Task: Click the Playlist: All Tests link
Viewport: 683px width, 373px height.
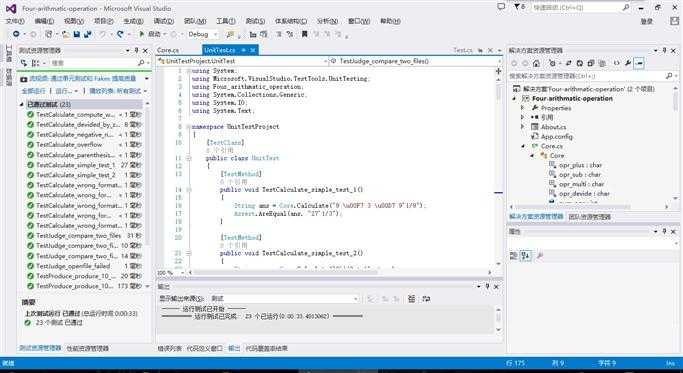Action: [x=115, y=91]
